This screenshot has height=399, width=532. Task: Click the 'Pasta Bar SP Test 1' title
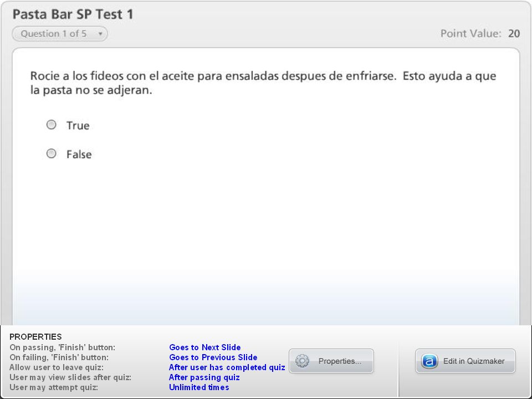tap(73, 14)
